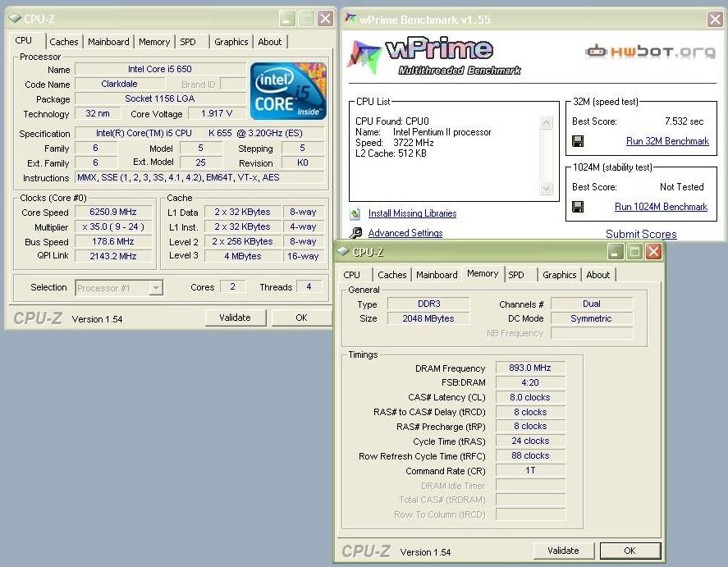728x567 pixels.
Task: Click the wPrime title bar icon
Action: 350,19
